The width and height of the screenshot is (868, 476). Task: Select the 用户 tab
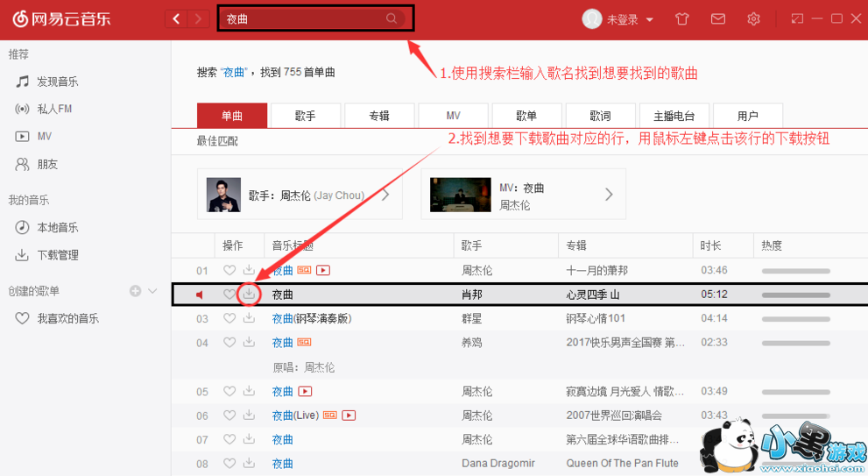747,115
